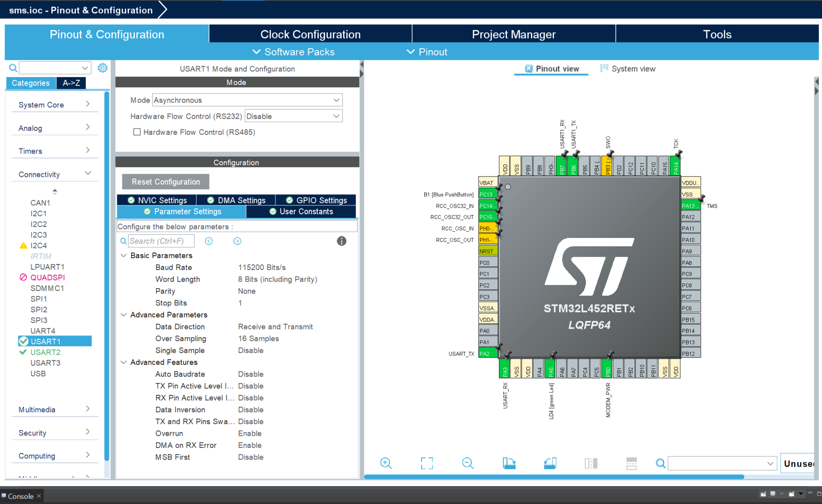Image resolution: width=822 pixels, height=504 pixels.
Task: Click the USART2 green checkmark icon
Action: click(23, 352)
